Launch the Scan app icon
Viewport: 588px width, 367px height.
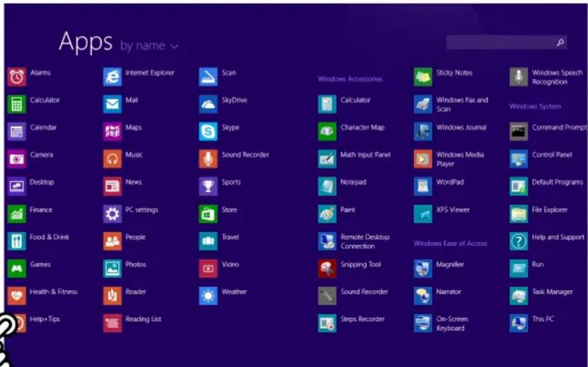(x=208, y=77)
